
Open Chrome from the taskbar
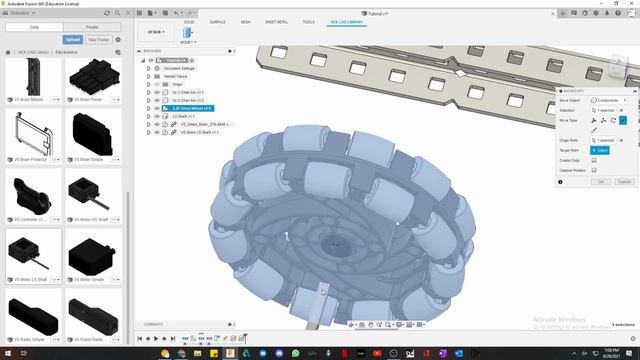tap(182, 353)
